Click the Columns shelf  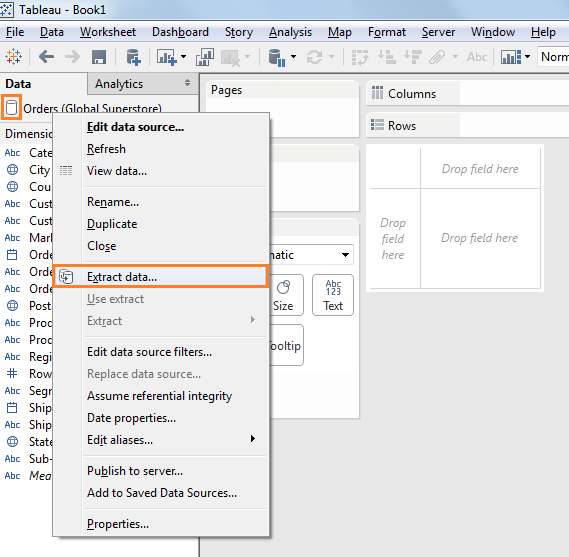(x=467, y=94)
